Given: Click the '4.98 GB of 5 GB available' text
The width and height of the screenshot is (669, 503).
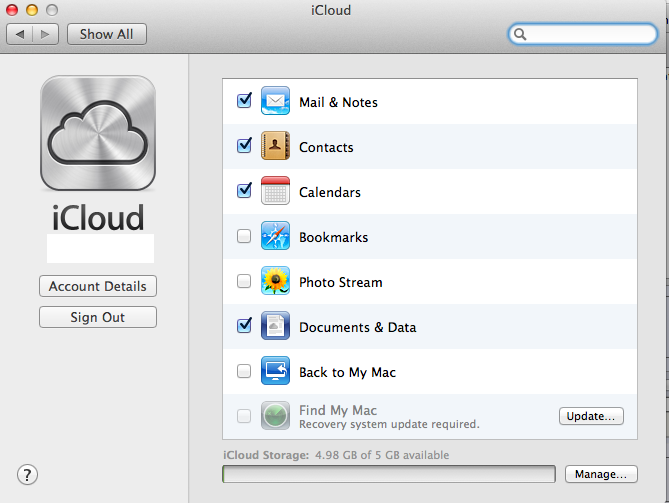Looking at the screenshot, I should [x=382, y=455].
